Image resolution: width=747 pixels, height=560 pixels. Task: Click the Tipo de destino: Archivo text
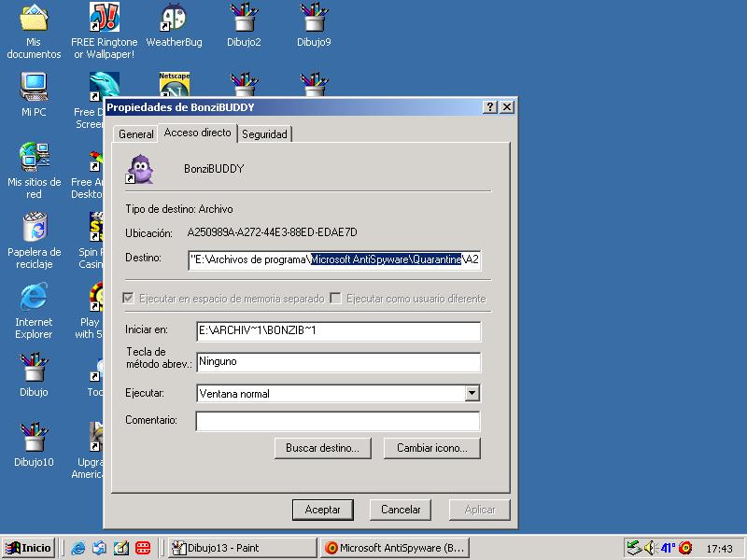click(179, 209)
